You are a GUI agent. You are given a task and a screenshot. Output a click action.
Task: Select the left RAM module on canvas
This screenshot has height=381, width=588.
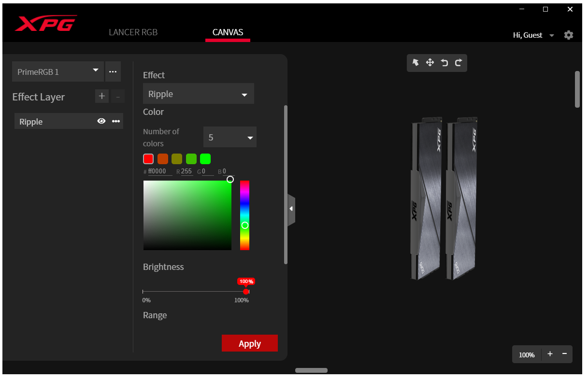[x=425, y=198]
